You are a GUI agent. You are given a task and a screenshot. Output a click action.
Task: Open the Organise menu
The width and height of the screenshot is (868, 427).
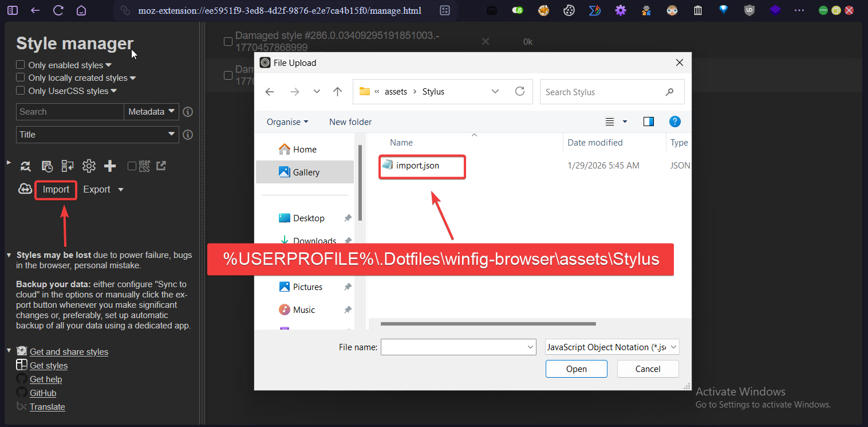[x=287, y=122]
